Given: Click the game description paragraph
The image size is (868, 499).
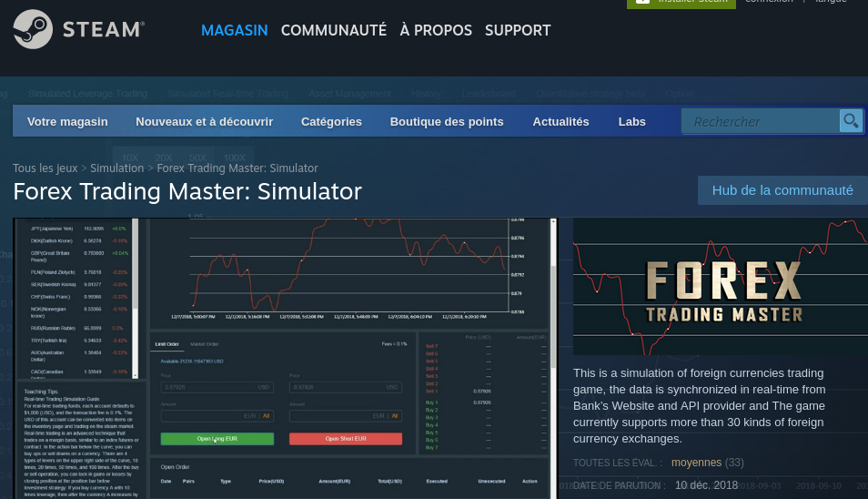Looking at the screenshot, I should point(700,405).
